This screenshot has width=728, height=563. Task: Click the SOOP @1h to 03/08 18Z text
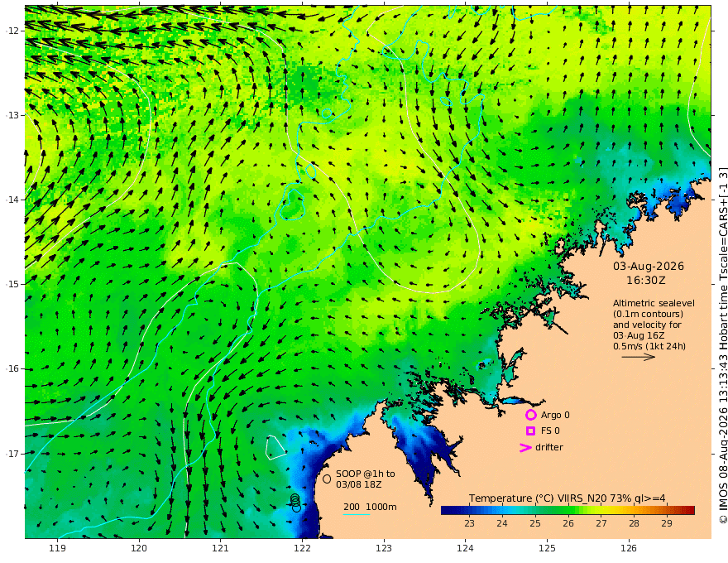click(x=366, y=479)
